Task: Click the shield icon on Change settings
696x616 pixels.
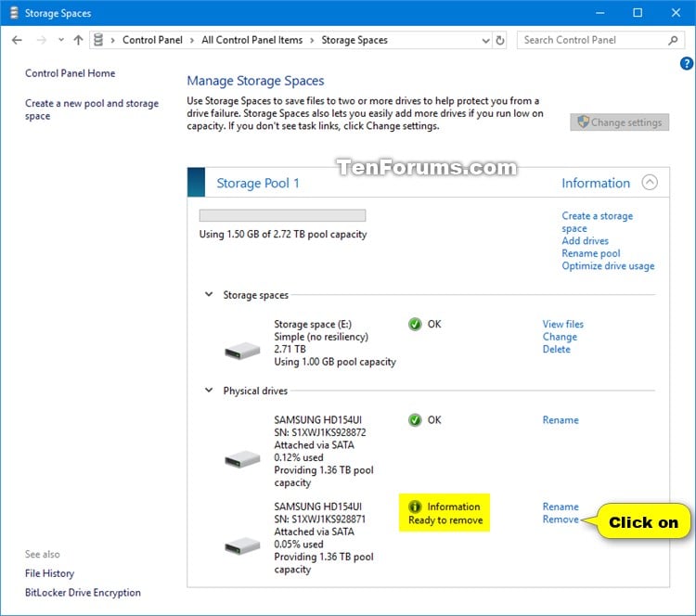Action: click(x=583, y=122)
